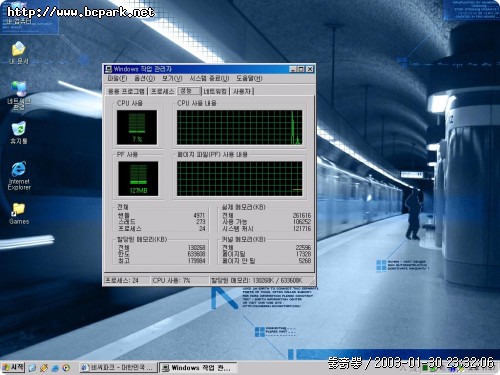This screenshot has width=500, height=375.
Task: Click the kernel paged value 17328
Action: click(x=303, y=254)
